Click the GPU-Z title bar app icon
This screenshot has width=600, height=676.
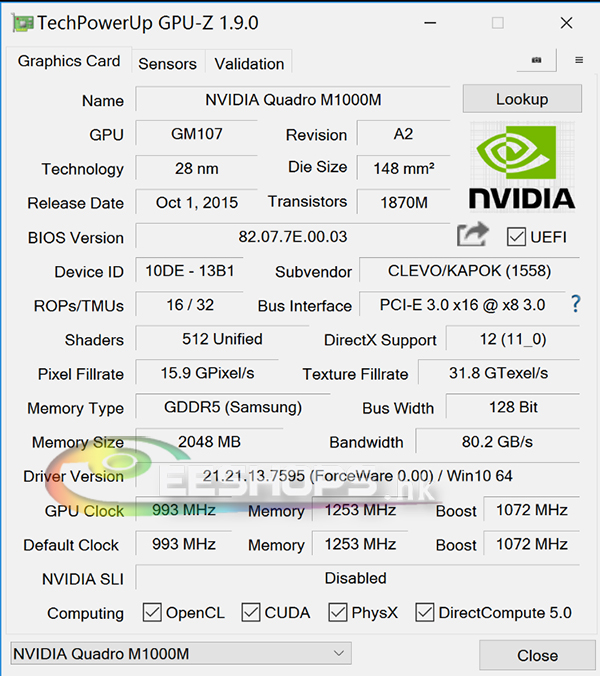point(22,23)
